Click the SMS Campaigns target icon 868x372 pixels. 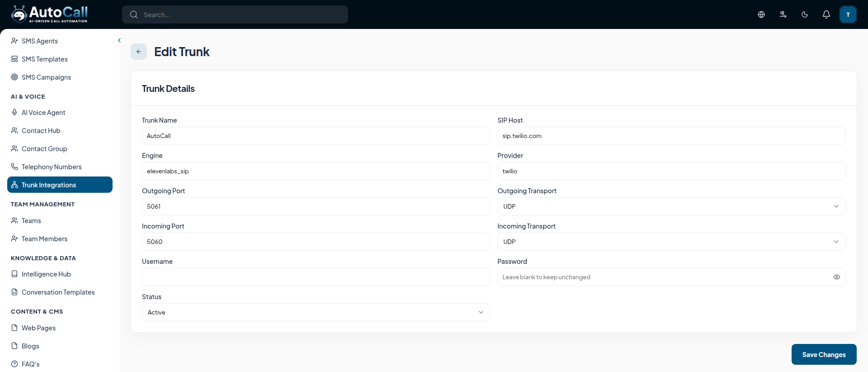click(x=14, y=77)
